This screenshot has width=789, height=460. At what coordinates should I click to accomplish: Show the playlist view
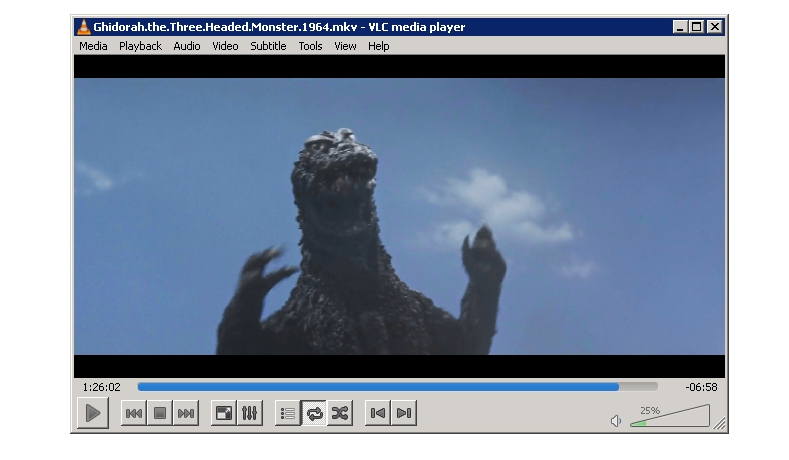tap(288, 413)
